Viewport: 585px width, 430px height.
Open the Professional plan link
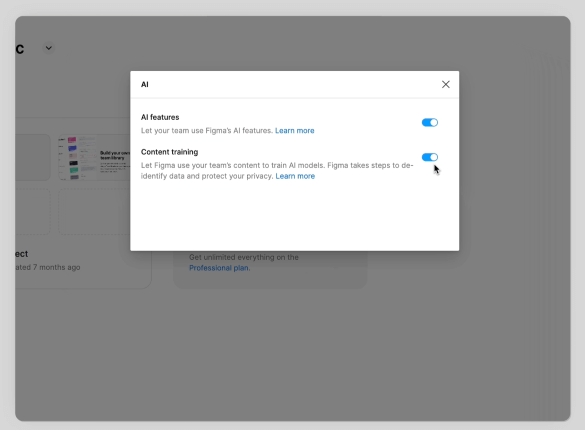219,268
